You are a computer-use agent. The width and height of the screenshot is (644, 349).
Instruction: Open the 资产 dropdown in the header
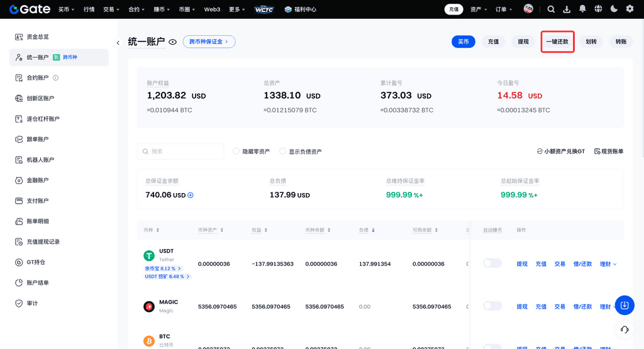click(480, 9)
